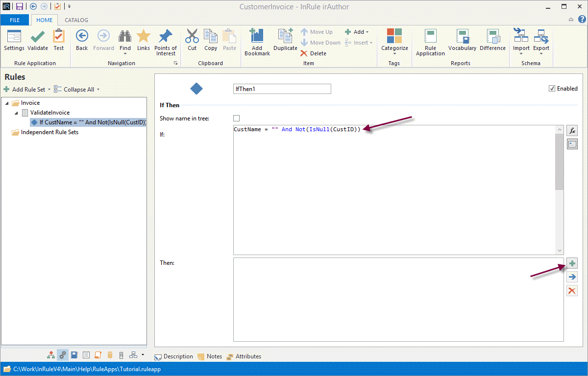Open the Categorize tags dropdown

tap(394, 42)
